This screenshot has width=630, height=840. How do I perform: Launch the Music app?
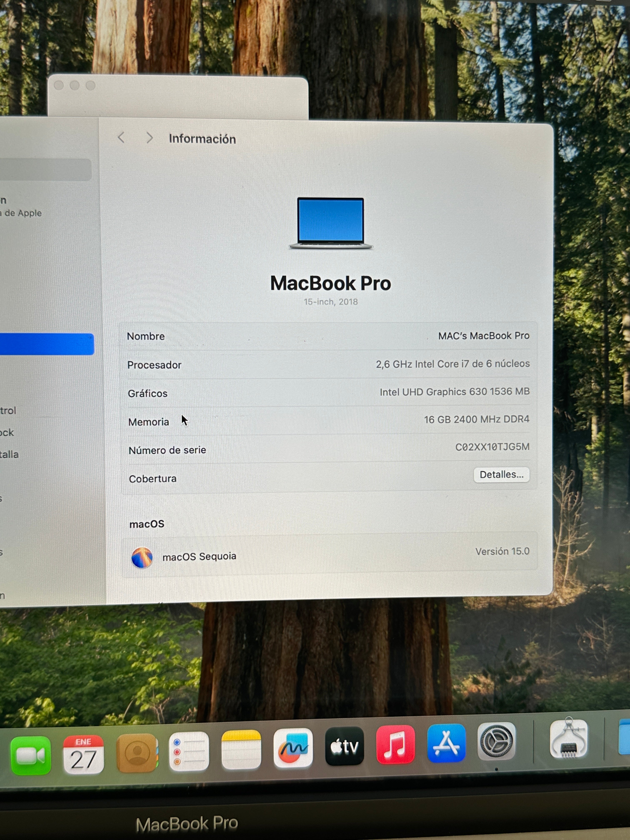[x=395, y=745]
